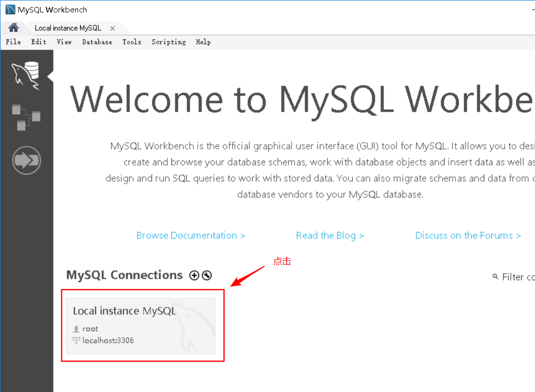Open the Scripting menu

click(x=168, y=42)
